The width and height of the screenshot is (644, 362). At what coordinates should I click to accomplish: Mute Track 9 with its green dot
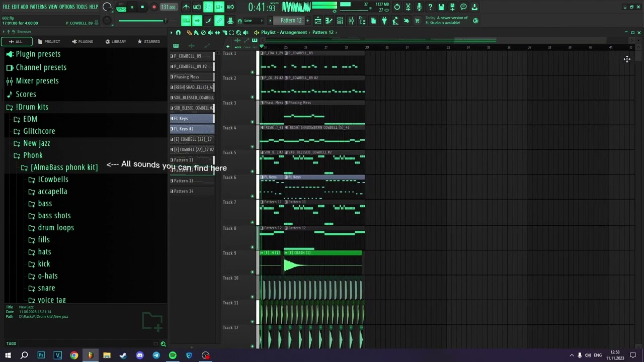[x=253, y=271]
